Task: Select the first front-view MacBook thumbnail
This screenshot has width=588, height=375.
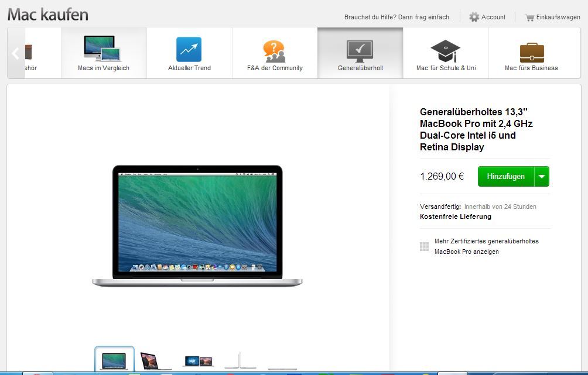Action: (x=114, y=359)
